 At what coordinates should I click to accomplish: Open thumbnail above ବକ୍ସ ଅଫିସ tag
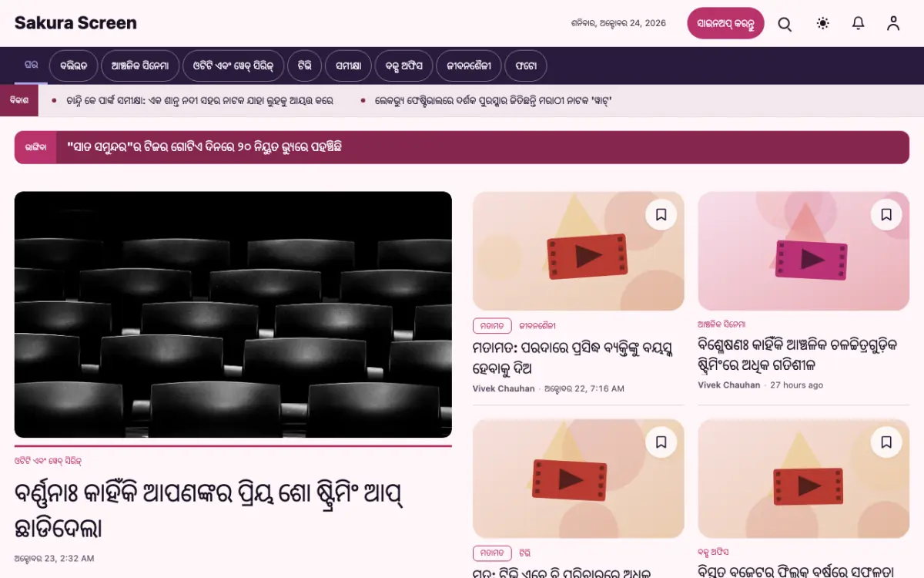[804, 479]
